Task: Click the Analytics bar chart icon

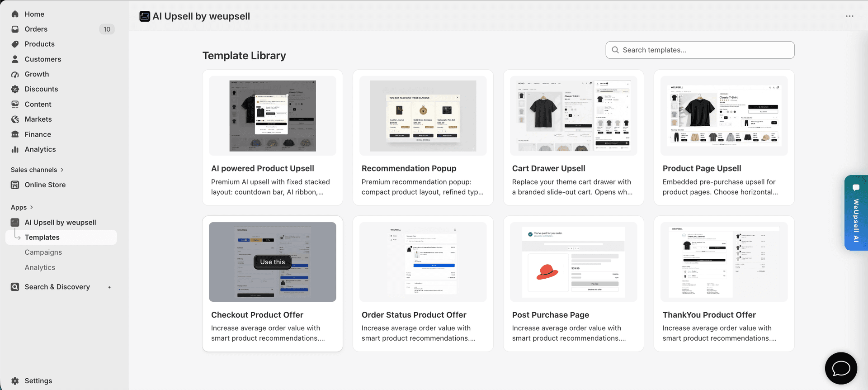Action: 15,149
